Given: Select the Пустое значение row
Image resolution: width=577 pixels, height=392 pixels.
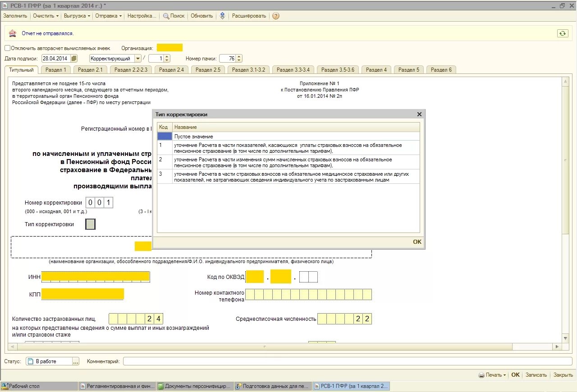Looking at the screenshot, I should [x=288, y=136].
